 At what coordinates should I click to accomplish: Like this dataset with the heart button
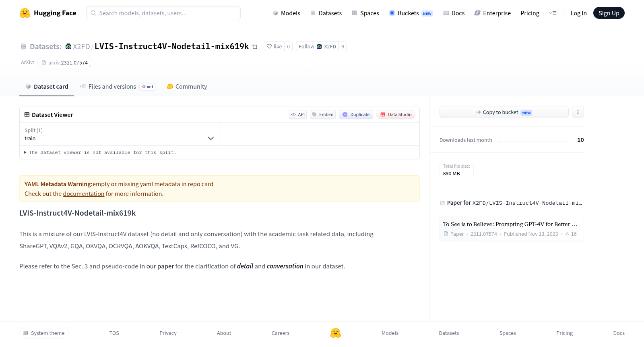pyautogui.click(x=274, y=46)
